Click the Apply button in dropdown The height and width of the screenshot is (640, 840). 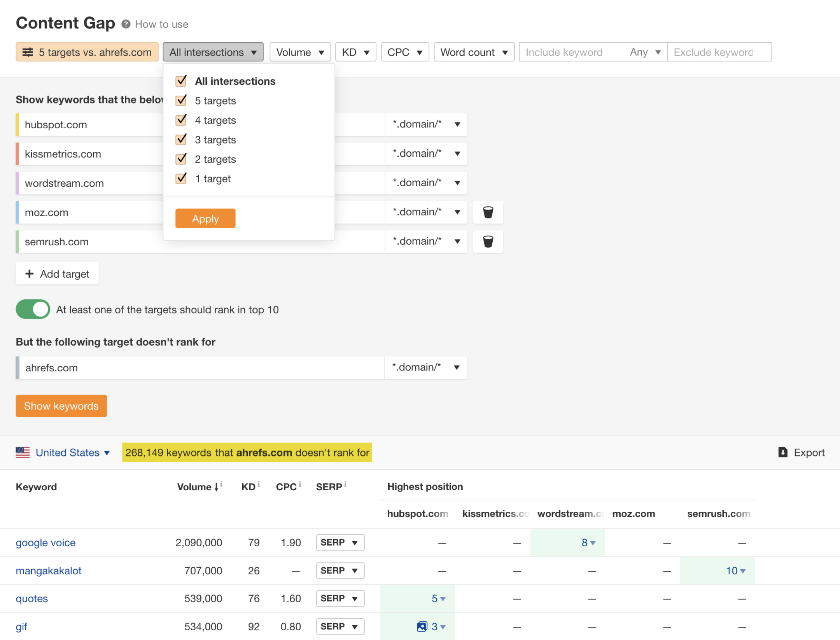[205, 218]
